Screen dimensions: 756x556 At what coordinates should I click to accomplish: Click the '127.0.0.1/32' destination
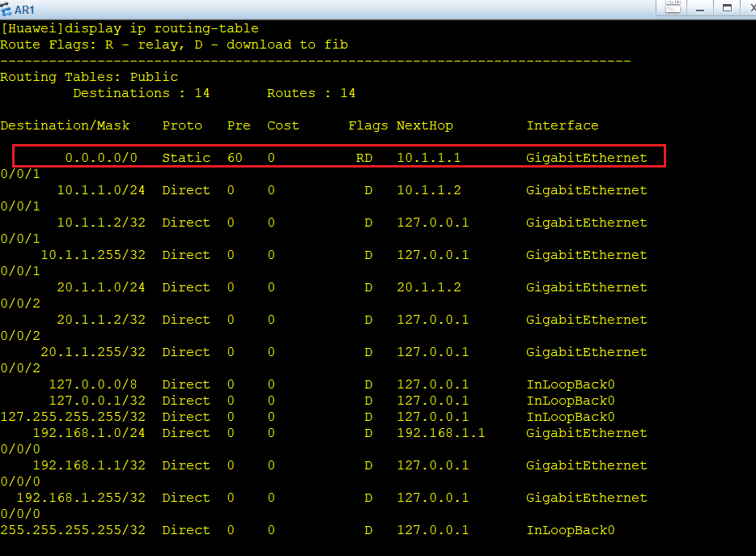coord(97,401)
